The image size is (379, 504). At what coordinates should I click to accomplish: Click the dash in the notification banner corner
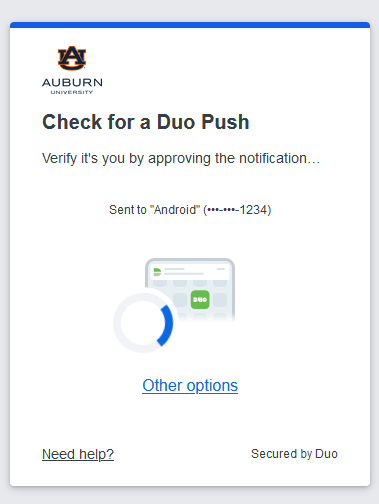[x=221, y=269]
